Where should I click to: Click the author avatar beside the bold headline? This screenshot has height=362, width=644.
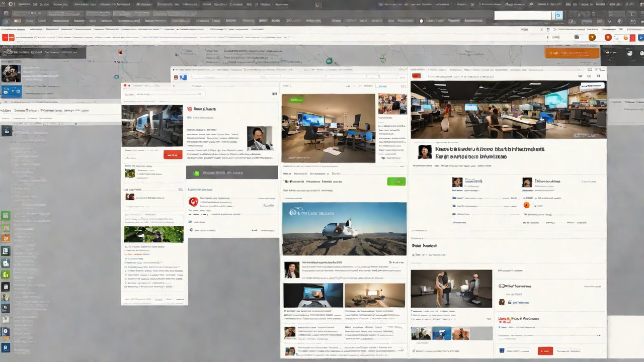[x=425, y=152]
